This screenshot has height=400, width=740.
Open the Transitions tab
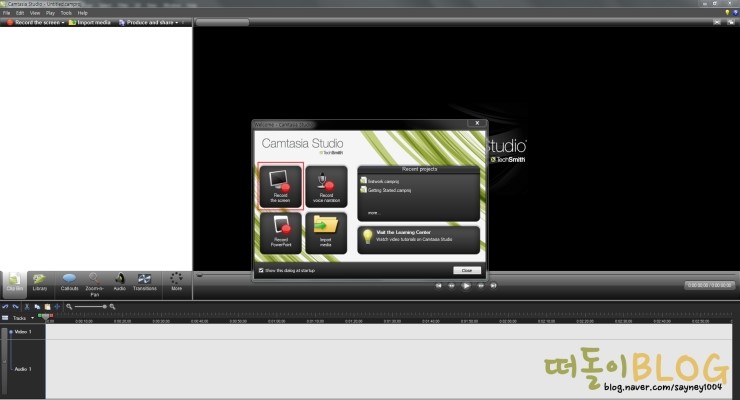click(144, 284)
